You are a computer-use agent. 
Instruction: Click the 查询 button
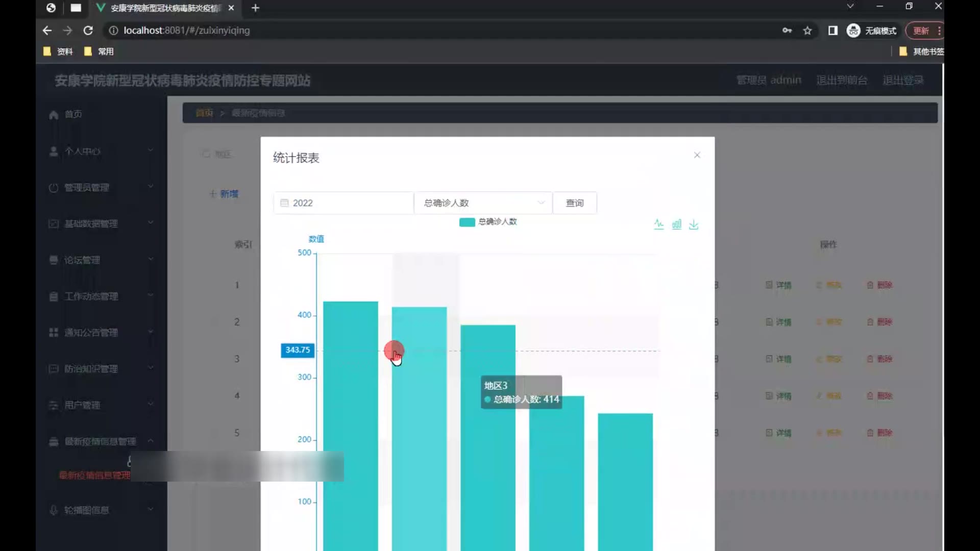(x=574, y=203)
